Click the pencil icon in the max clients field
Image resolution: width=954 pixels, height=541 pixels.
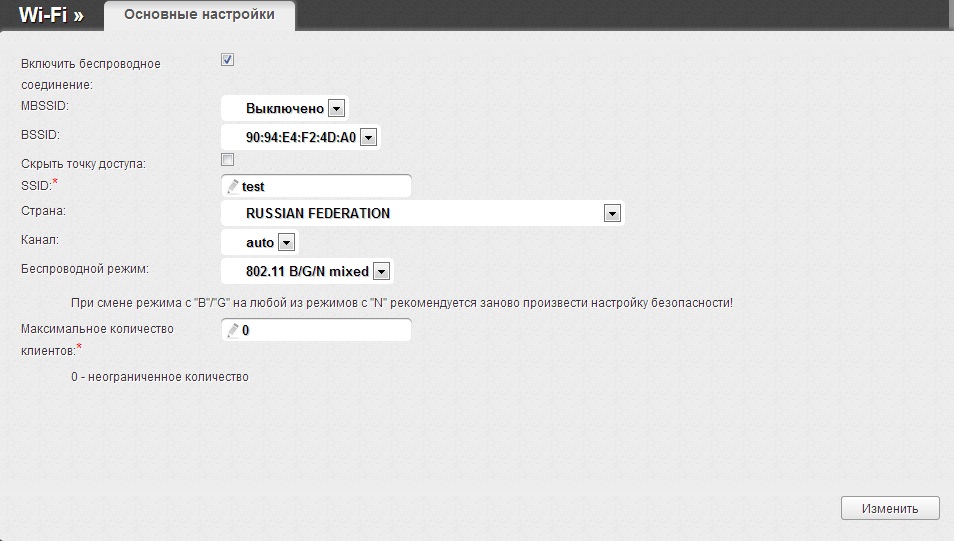click(x=233, y=330)
